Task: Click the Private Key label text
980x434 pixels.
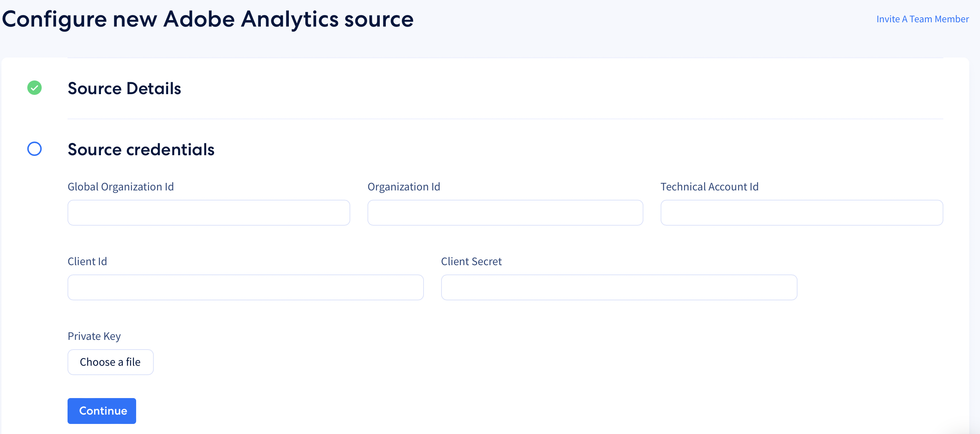Action: coord(94,336)
